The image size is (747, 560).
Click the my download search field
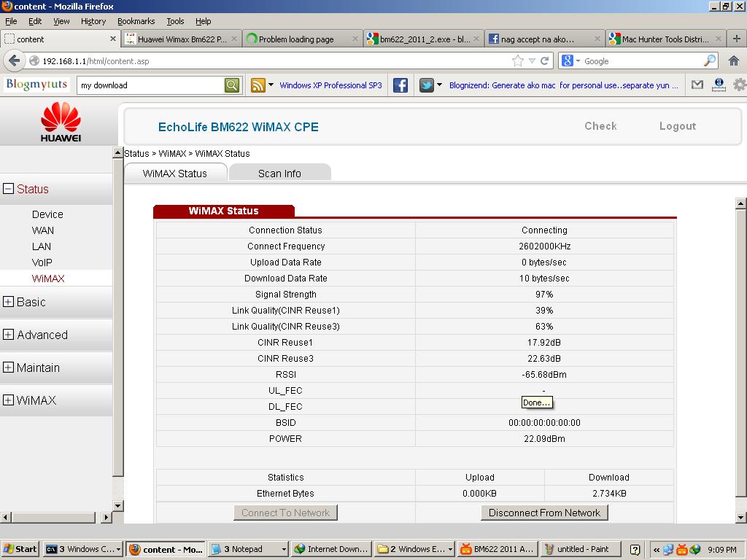click(150, 85)
